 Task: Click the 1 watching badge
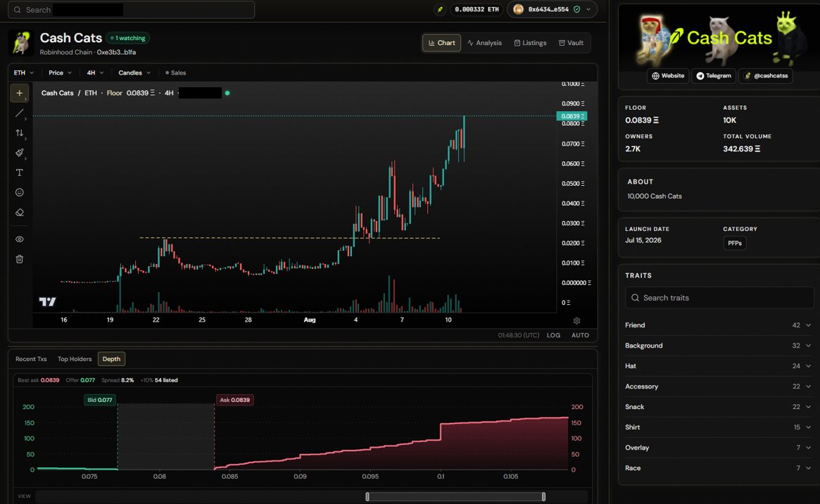[128, 38]
